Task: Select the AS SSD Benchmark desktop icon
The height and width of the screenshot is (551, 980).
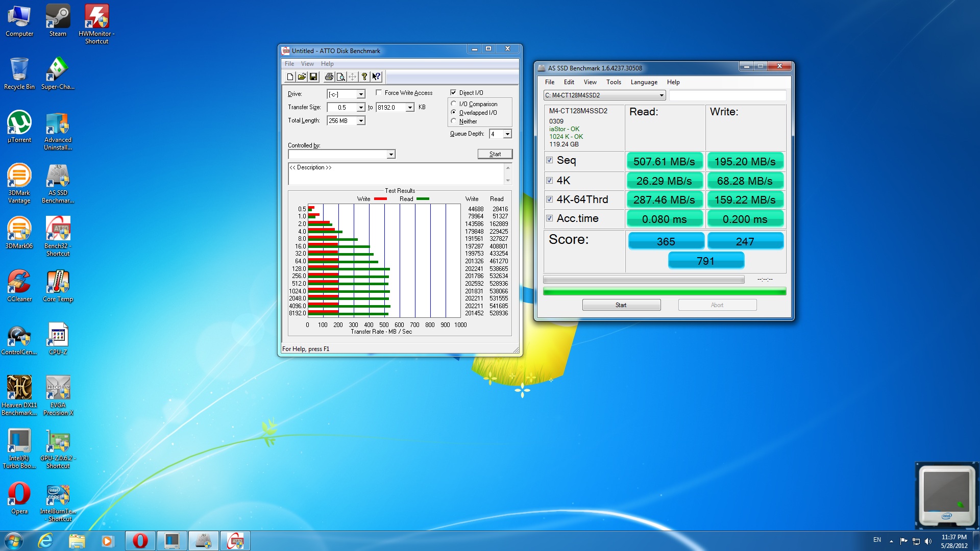Action: 58,184
